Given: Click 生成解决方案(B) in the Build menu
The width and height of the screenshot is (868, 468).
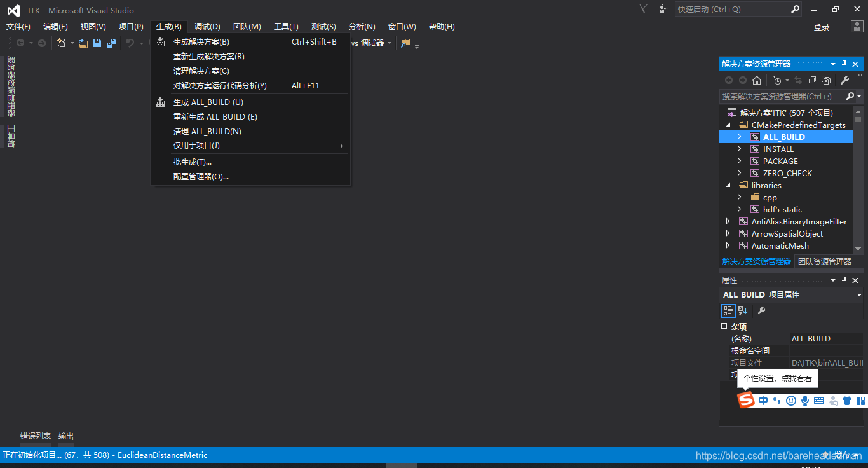Looking at the screenshot, I should tap(250, 42).
